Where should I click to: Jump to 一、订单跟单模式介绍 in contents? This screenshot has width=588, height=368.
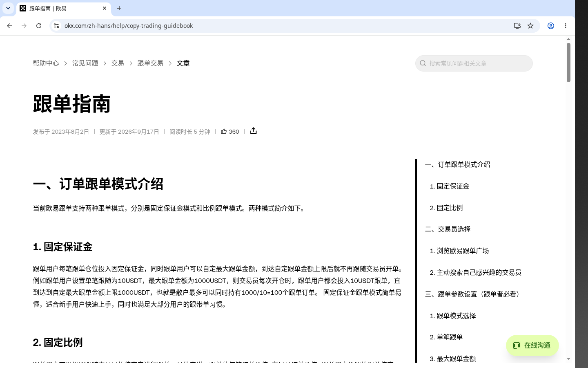tap(457, 164)
